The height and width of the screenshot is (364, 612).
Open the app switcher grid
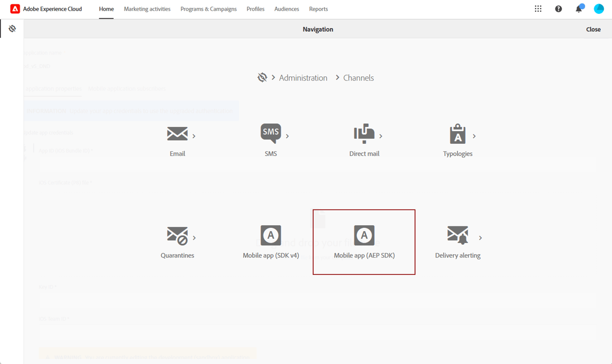point(538,9)
